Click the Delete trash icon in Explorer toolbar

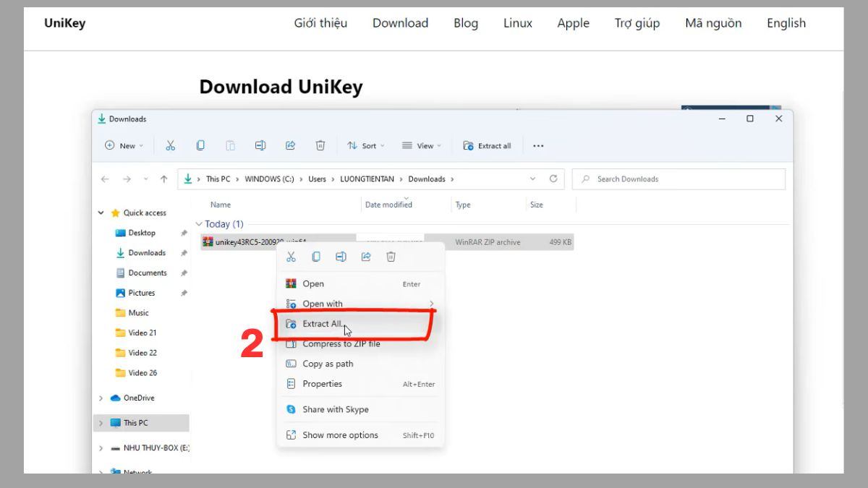pyautogui.click(x=320, y=145)
